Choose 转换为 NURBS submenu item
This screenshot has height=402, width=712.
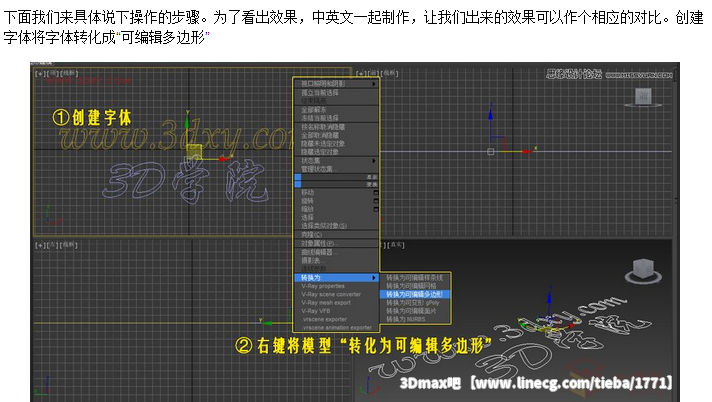click(x=415, y=319)
